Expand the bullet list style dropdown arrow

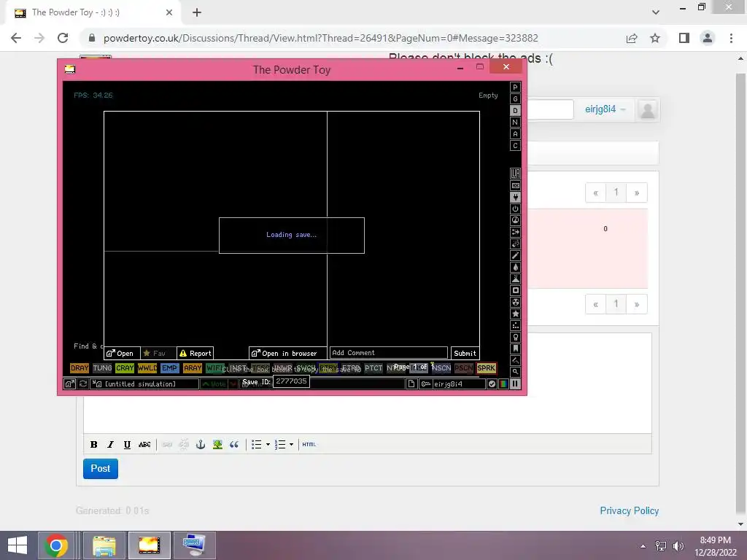(268, 444)
